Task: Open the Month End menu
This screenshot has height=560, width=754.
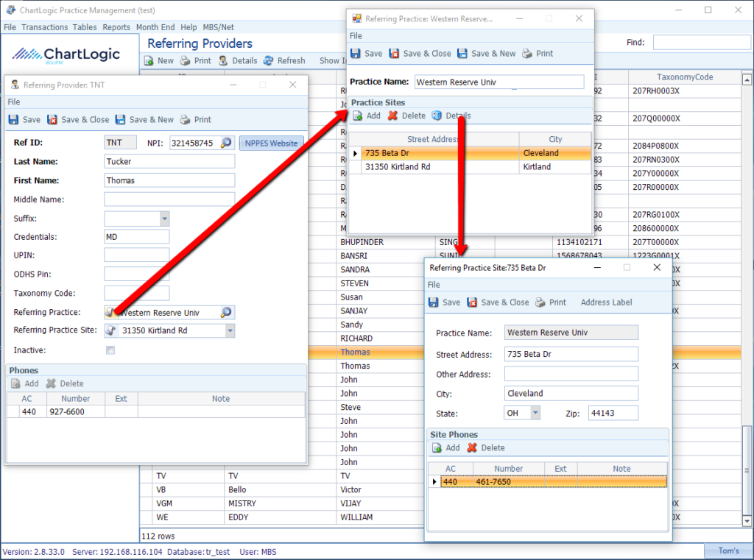Action: point(155,27)
